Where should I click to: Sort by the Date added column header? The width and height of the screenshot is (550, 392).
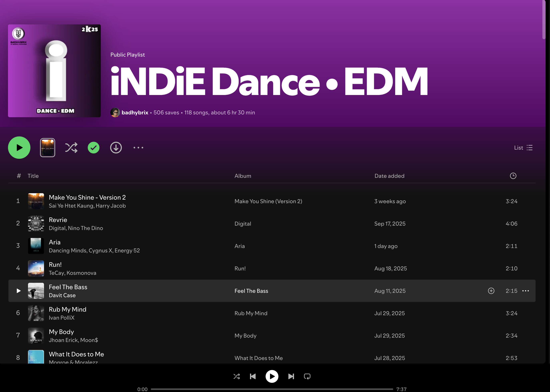pos(389,176)
